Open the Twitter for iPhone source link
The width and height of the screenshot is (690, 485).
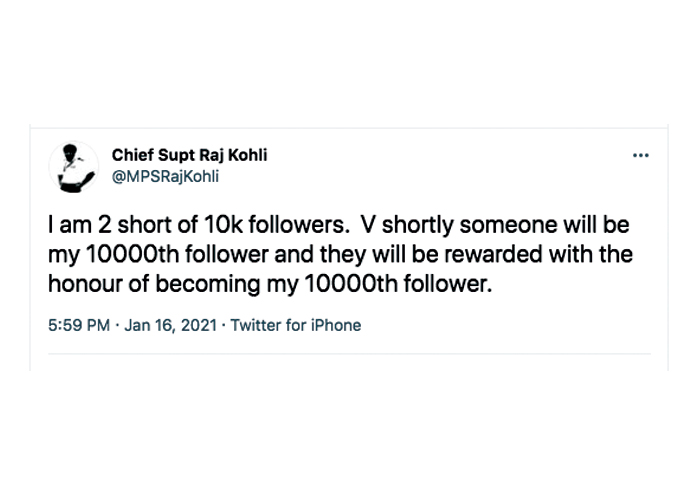296,325
